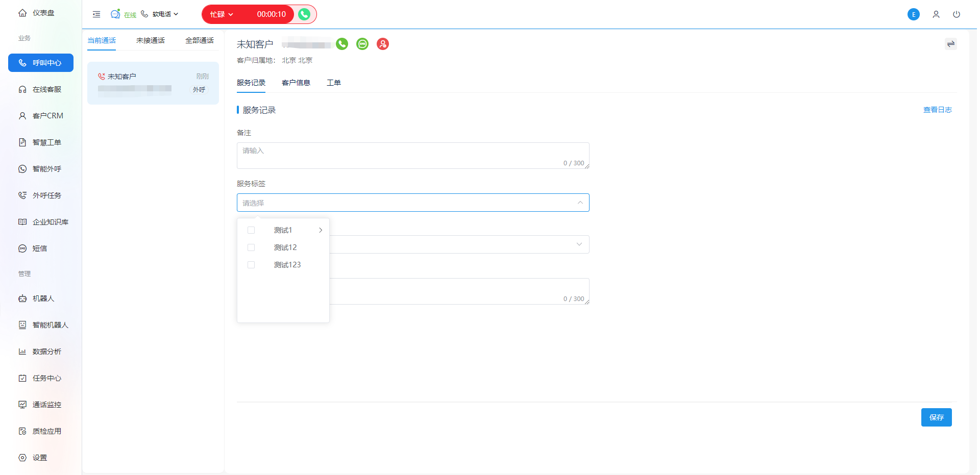
Task: Click the 00:00:10 call timer
Action: (272, 14)
